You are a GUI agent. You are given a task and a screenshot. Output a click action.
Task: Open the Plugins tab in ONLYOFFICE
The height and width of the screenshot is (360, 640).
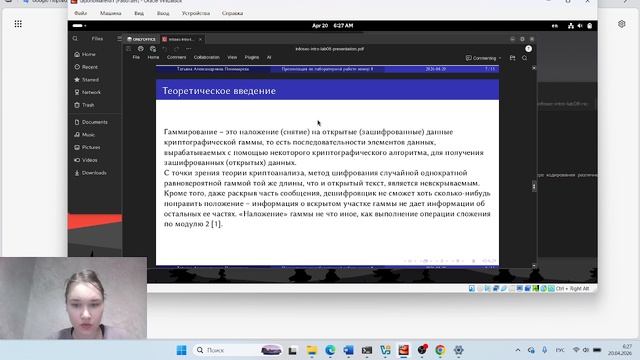[x=252, y=58]
